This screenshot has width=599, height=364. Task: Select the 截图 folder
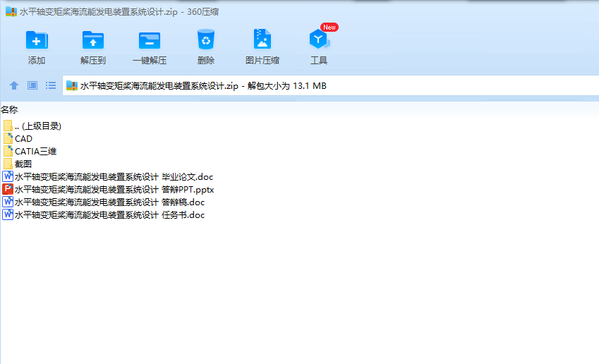pyautogui.click(x=18, y=164)
